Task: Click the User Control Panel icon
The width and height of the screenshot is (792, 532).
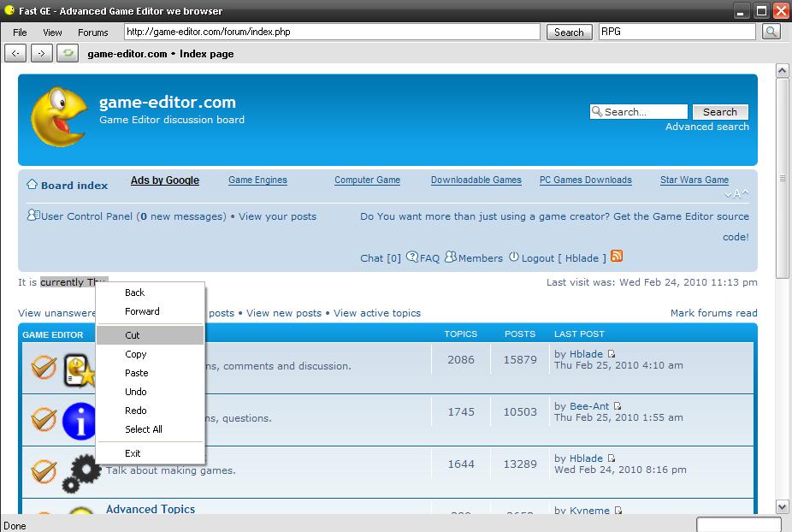Action: pyautogui.click(x=33, y=216)
